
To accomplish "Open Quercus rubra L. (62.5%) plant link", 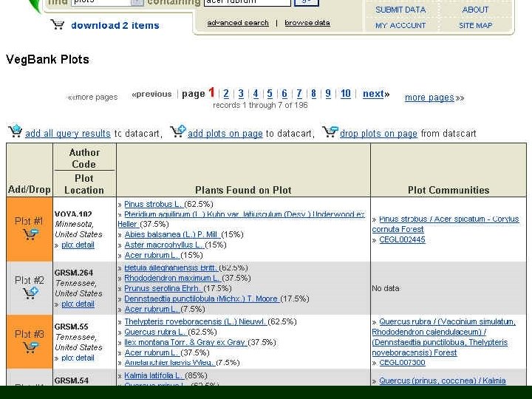I will 155,332.
